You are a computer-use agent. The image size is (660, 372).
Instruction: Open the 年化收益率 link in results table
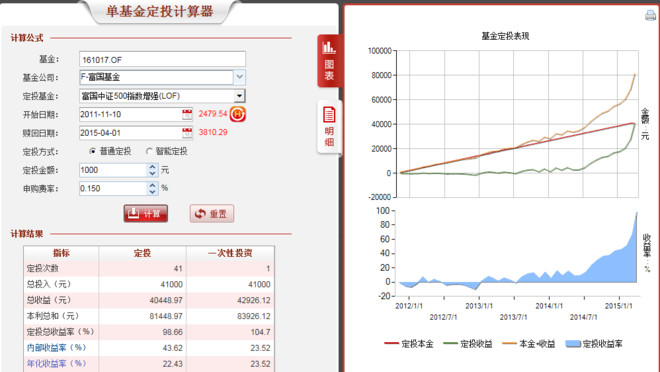(56, 363)
